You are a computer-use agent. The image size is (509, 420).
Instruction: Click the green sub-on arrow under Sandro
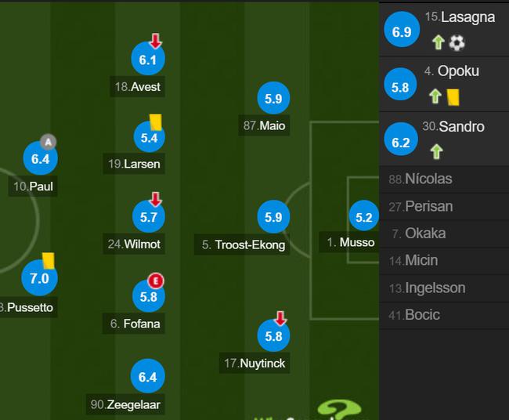pos(437,152)
